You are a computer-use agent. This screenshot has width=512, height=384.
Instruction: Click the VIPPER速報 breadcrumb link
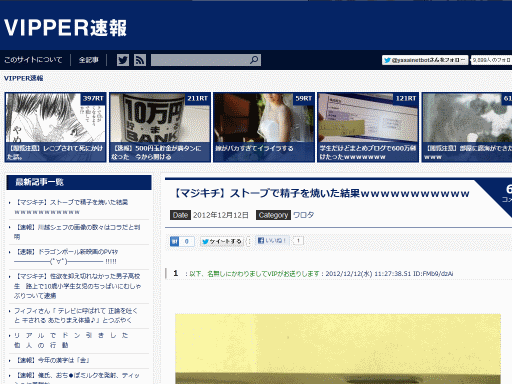tap(24, 78)
